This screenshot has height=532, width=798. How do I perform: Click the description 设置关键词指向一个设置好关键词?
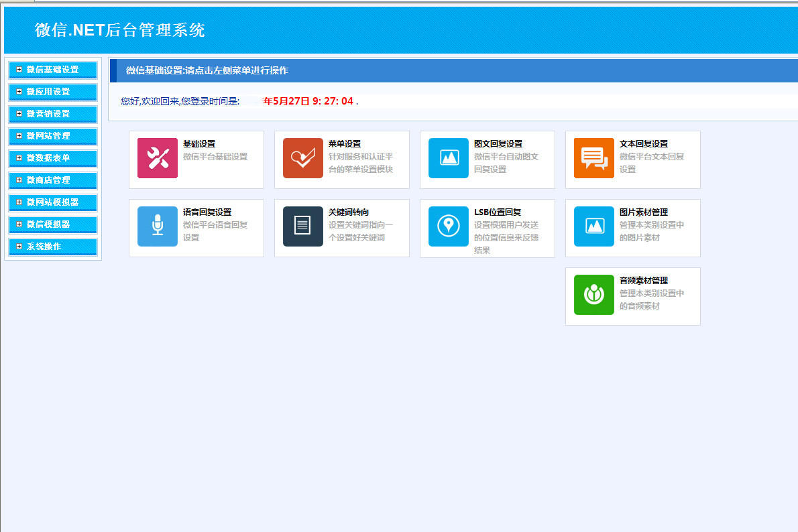(361, 231)
